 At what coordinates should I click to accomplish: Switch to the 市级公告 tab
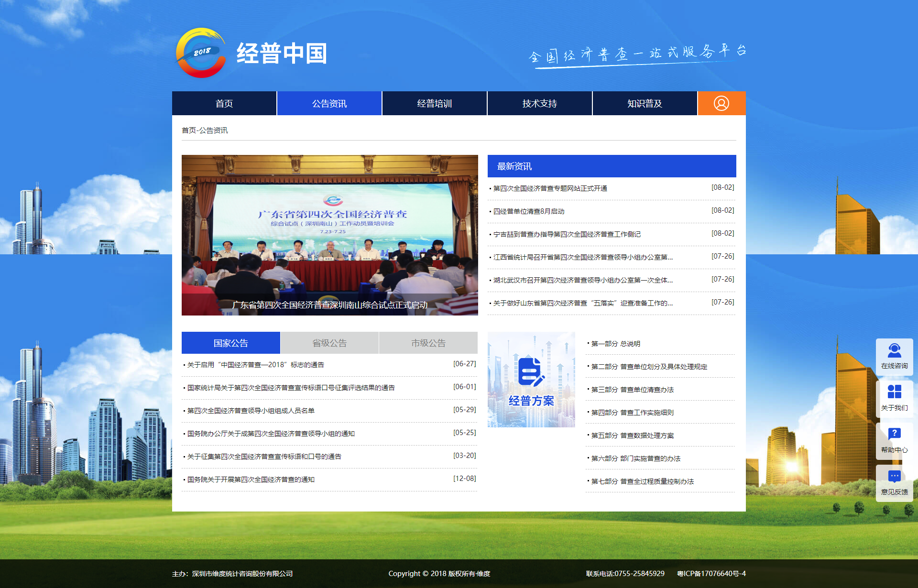click(x=428, y=343)
